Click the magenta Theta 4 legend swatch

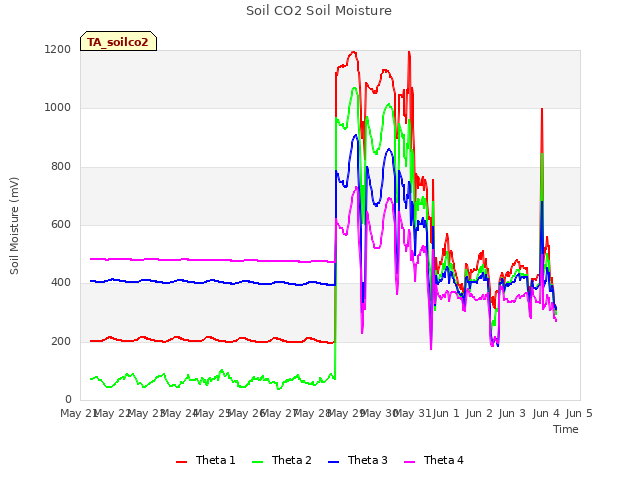[x=409, y=462]
